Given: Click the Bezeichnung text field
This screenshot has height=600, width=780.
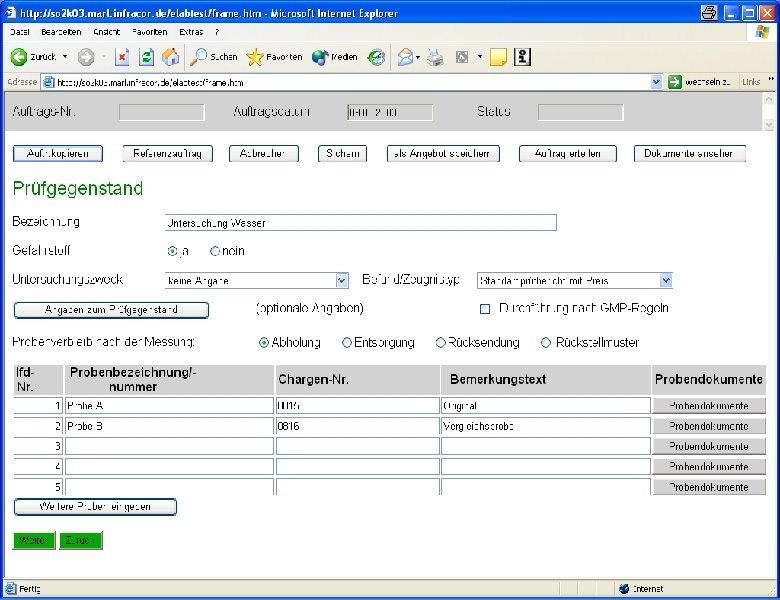Looking at the screenshot, I should pyautogui.click(x=361, y=223).
